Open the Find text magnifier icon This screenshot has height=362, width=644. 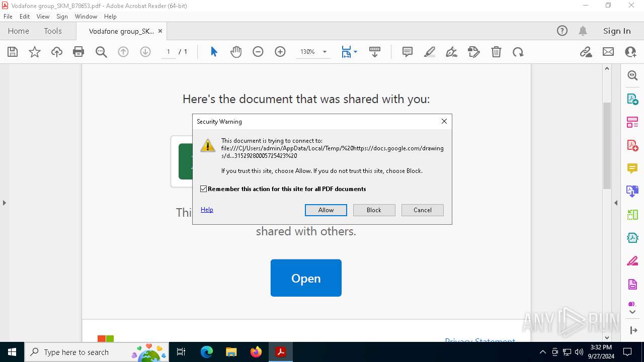click(x=101, y=52)
